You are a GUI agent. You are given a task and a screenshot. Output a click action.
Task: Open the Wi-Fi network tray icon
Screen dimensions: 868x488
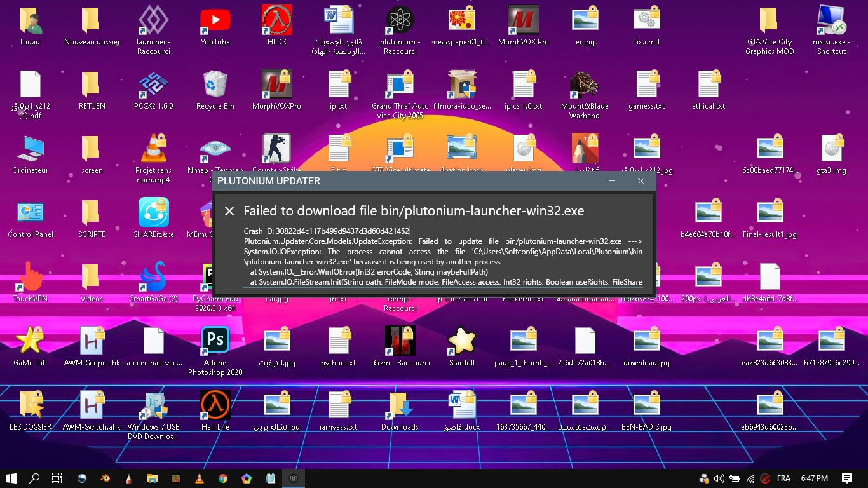[750, 478]
